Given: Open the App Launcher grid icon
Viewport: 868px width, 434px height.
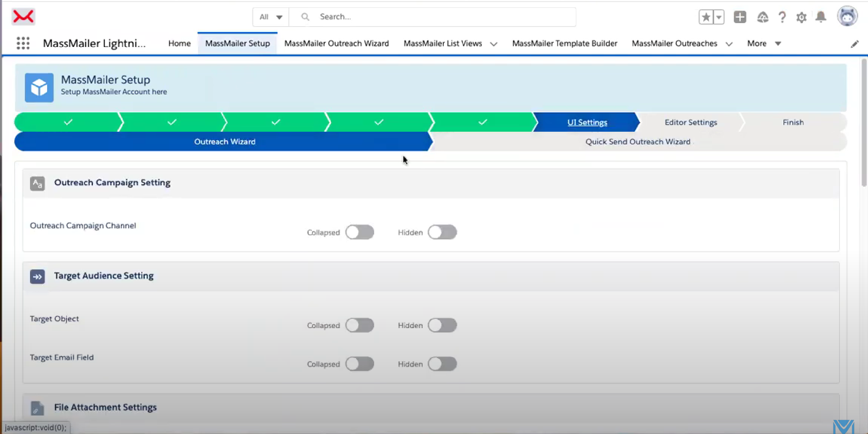Looking at the screenshot, I should [x=23, y=43].
